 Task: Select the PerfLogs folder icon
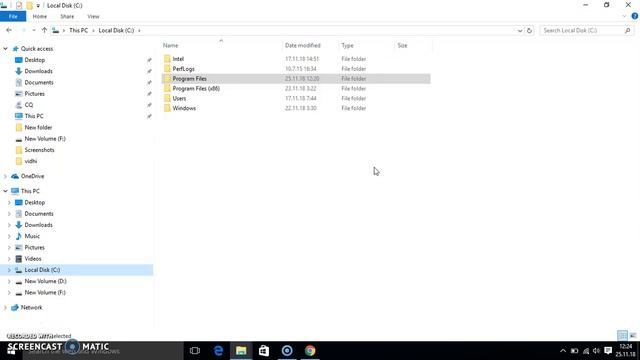[x=167, y=69]
